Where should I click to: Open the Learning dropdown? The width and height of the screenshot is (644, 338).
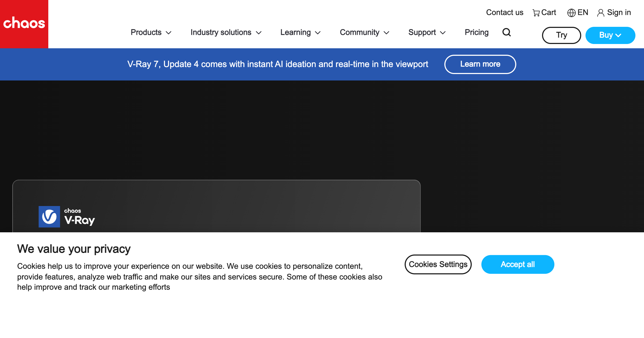point(301,32)
